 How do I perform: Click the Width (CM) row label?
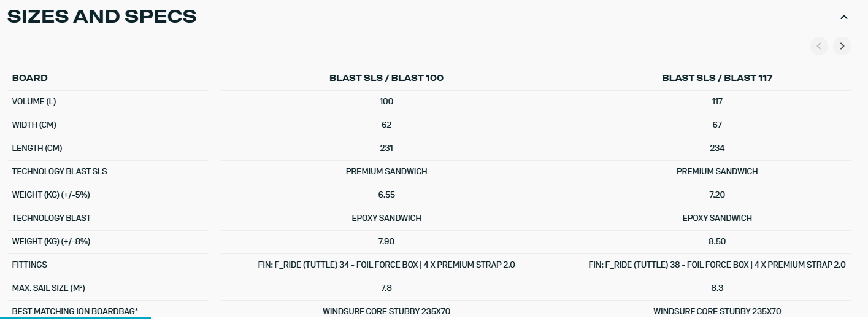tap(35, 125)
